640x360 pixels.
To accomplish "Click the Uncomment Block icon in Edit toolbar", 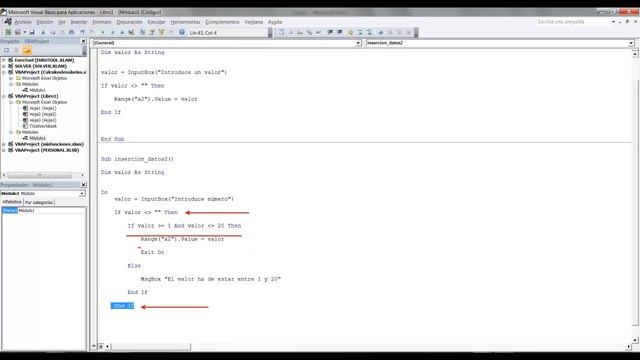I will coord(369,32).
